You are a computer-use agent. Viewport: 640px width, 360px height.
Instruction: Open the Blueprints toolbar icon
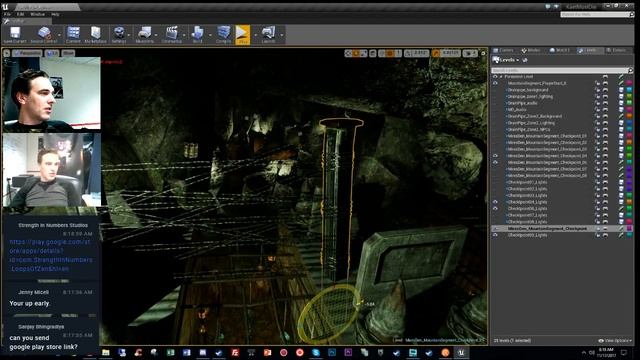pos(144,35)
